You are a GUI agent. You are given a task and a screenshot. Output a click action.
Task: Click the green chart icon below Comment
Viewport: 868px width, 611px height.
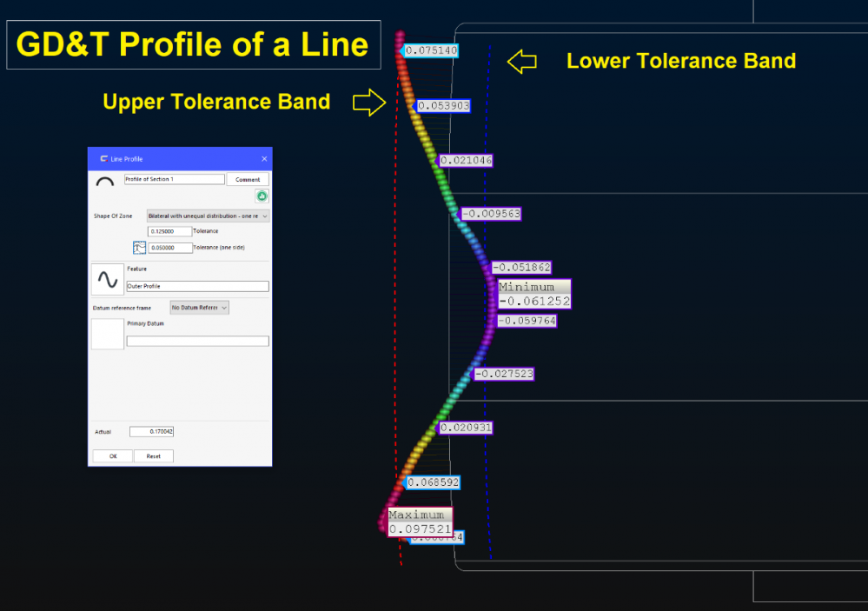[261, 196]
